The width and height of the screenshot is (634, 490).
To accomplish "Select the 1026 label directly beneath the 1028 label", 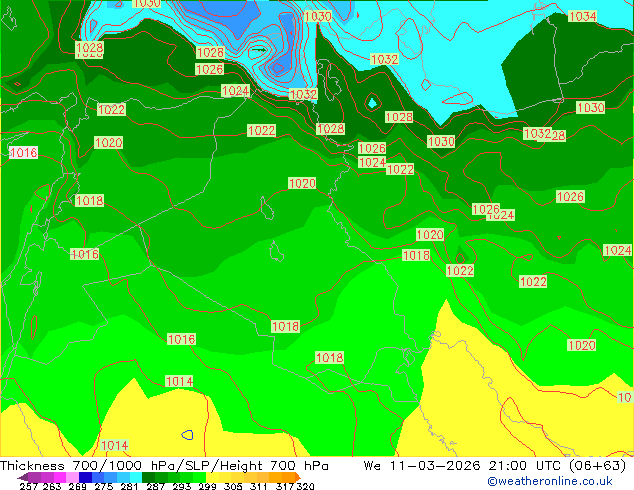I will 209,69.
